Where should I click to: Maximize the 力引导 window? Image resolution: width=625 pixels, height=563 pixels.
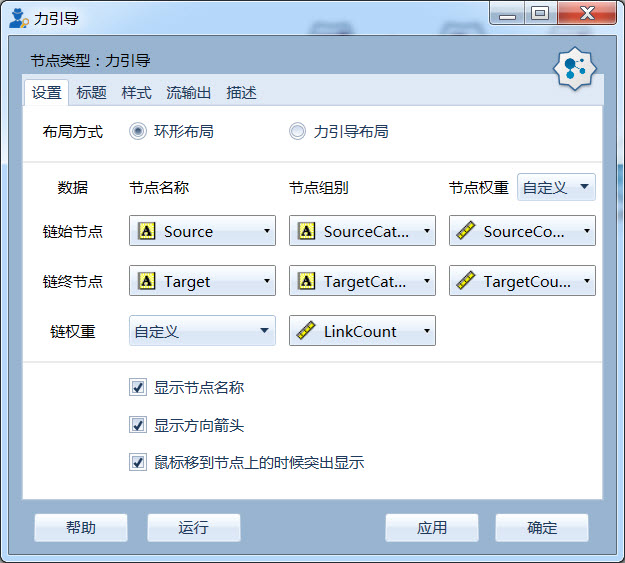540,14
